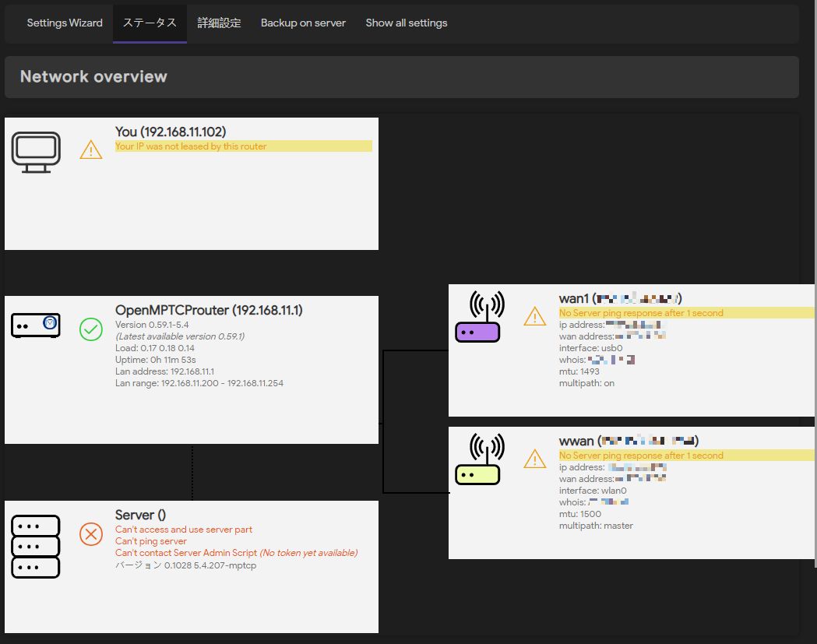
Task: Open the Settings Wizard tab
Action: pyautogui.click(x=65, y=23)
